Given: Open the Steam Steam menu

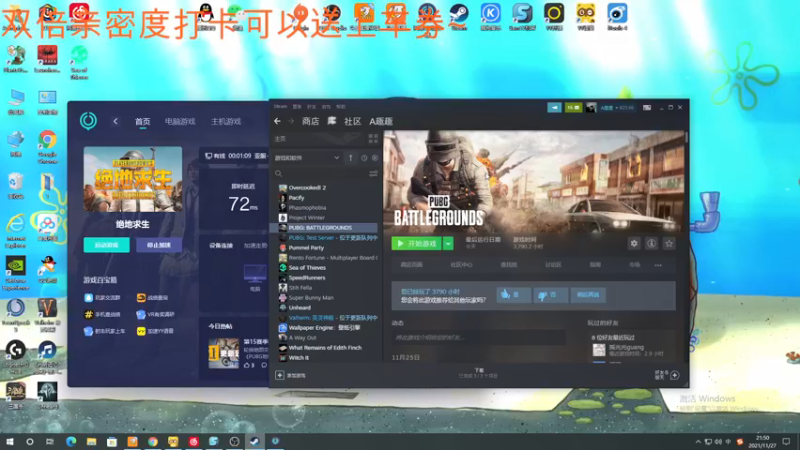Looking at the screenshot, I should point(280,107).
